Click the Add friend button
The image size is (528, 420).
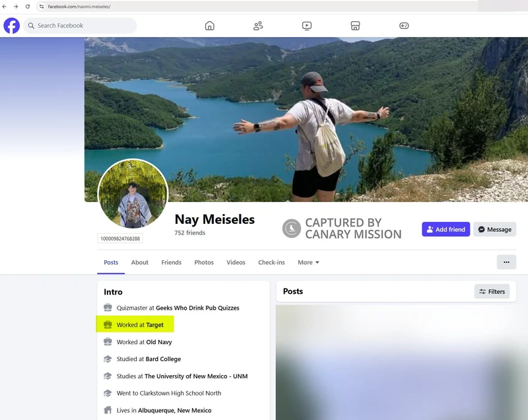(x=446, y=229)
